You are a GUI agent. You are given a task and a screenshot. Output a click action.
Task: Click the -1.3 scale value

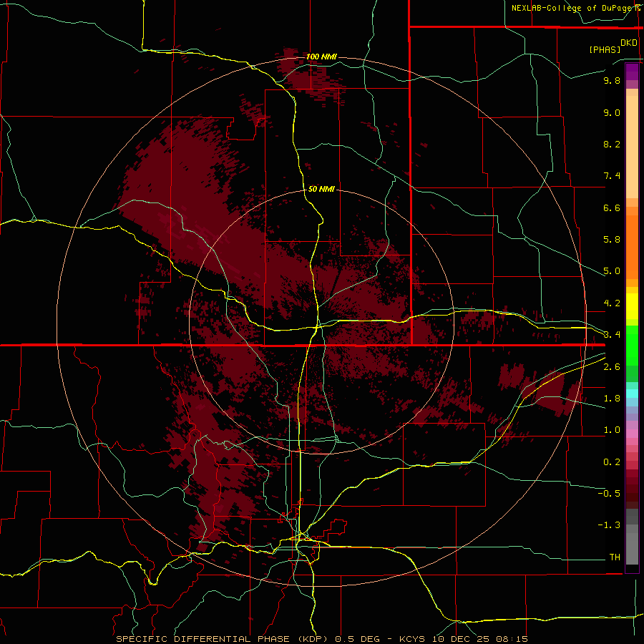[609, 525]
